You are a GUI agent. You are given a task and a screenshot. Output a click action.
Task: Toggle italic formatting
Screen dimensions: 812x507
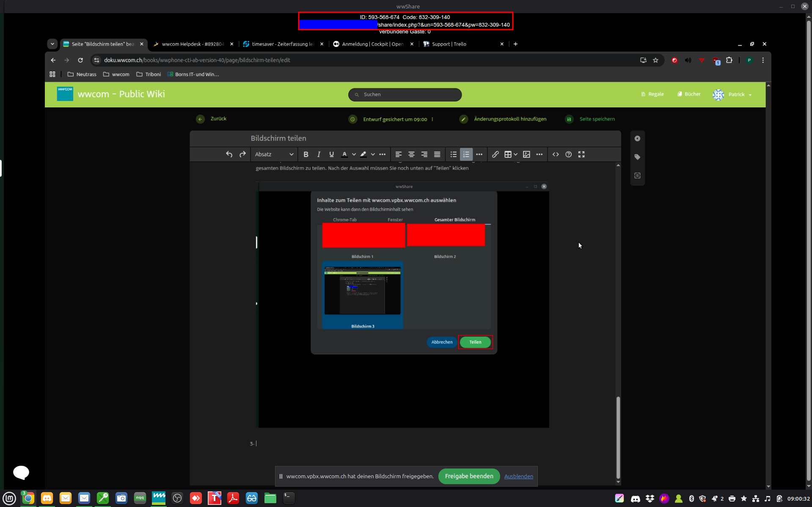(319, 154)
